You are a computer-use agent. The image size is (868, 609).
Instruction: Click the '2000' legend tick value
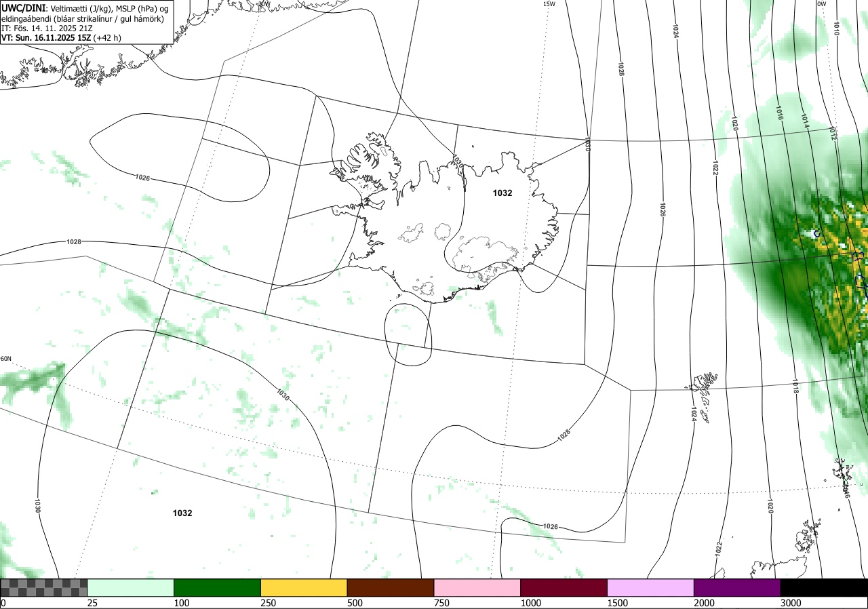coord(705,602)
